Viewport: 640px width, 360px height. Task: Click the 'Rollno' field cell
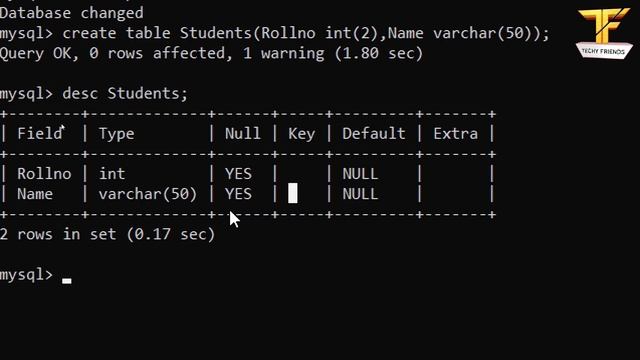44,174
